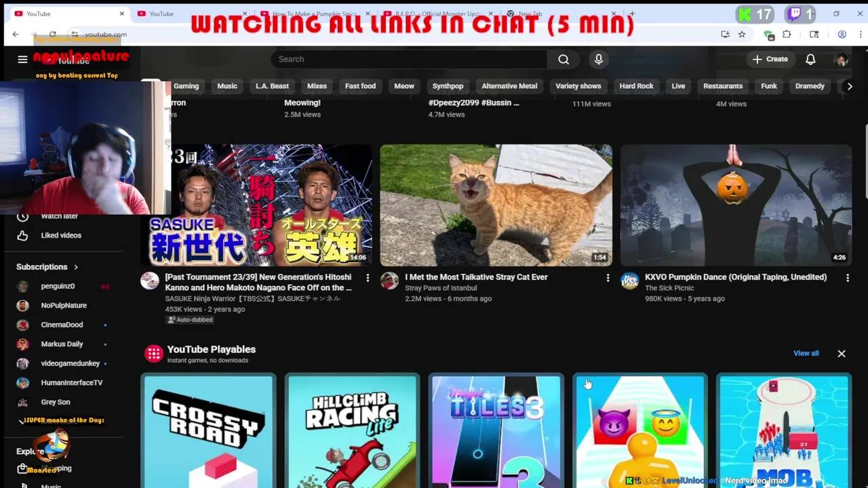Screen dimensions: 868x488
Task: Open the talkative stray cat video title
Action: pos(476,277)
